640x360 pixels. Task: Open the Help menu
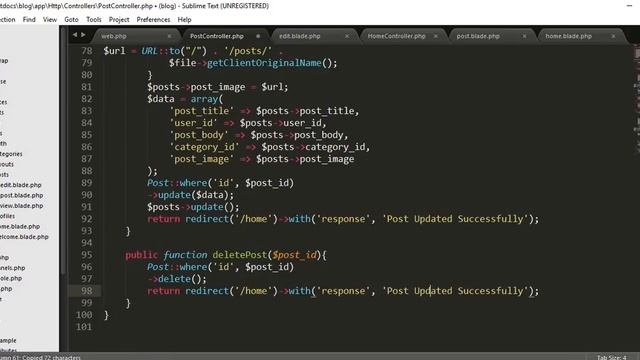coord(184,19)
